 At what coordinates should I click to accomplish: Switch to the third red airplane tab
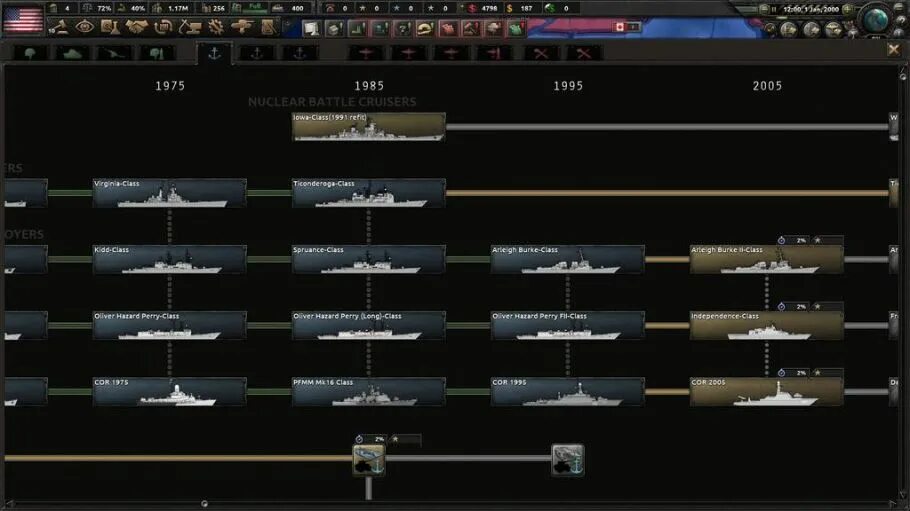(x=451, y=53)
